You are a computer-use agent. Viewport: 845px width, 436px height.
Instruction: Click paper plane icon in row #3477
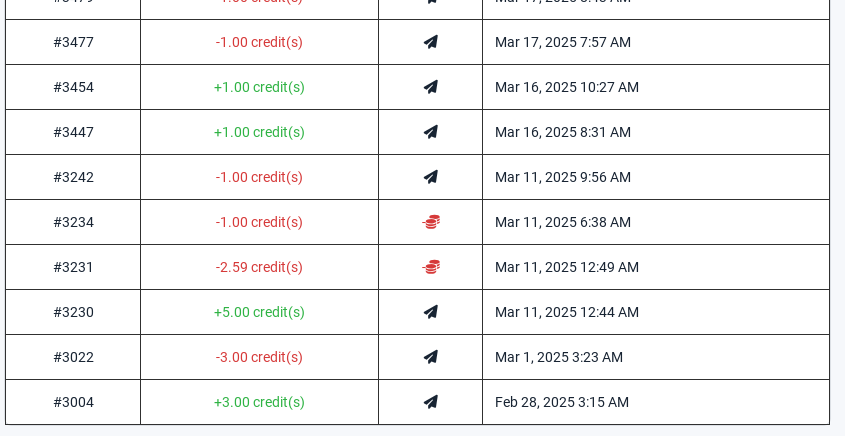point(431,42)
